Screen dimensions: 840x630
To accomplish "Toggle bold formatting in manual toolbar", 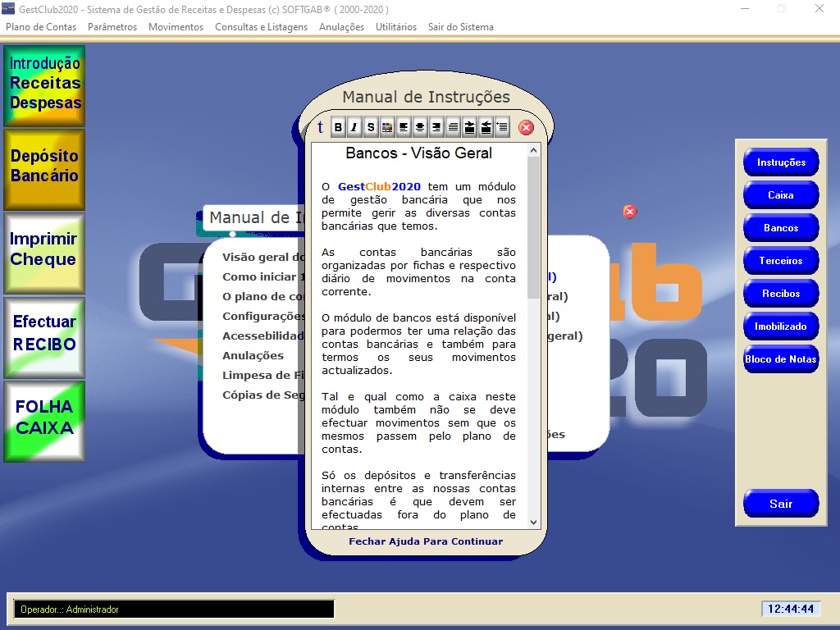I will (x=338, y=127).
